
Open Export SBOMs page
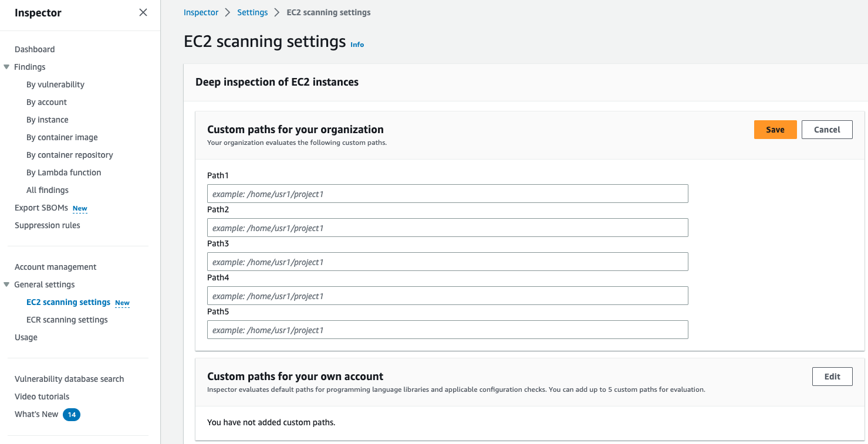tap(41, 208)
